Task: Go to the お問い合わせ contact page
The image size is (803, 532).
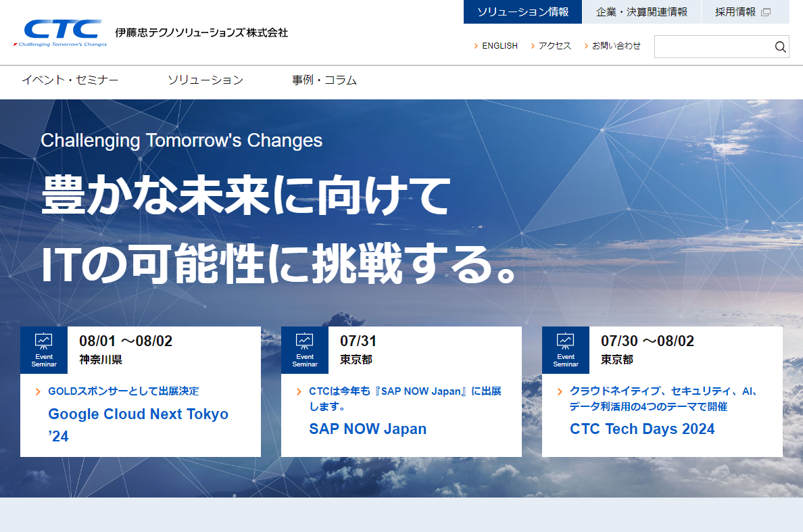Action: click(616, 46)
